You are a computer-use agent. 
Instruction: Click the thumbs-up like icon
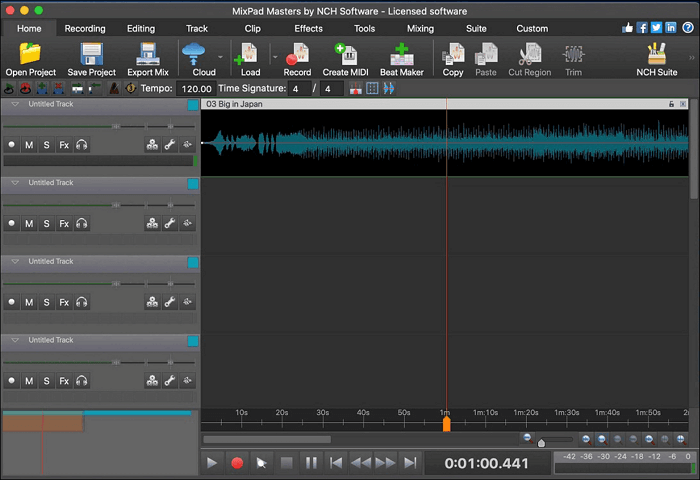(627, 28)
